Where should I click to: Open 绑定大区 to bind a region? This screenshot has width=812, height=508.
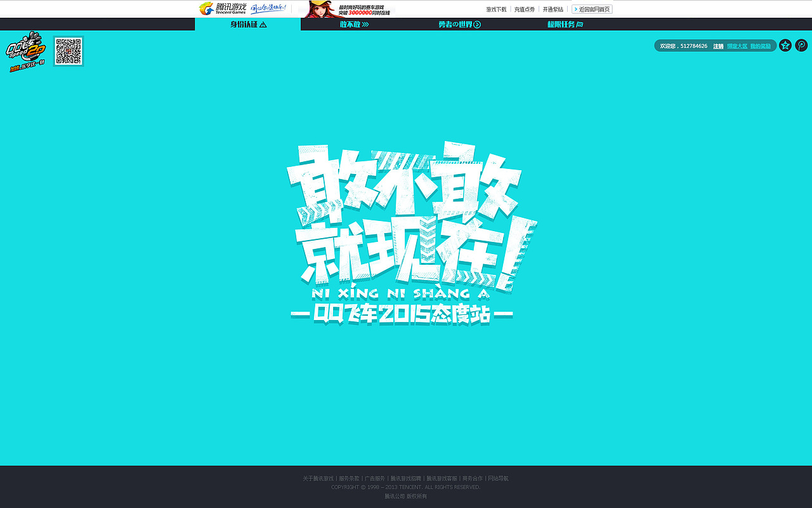click(x=737, y=46)
